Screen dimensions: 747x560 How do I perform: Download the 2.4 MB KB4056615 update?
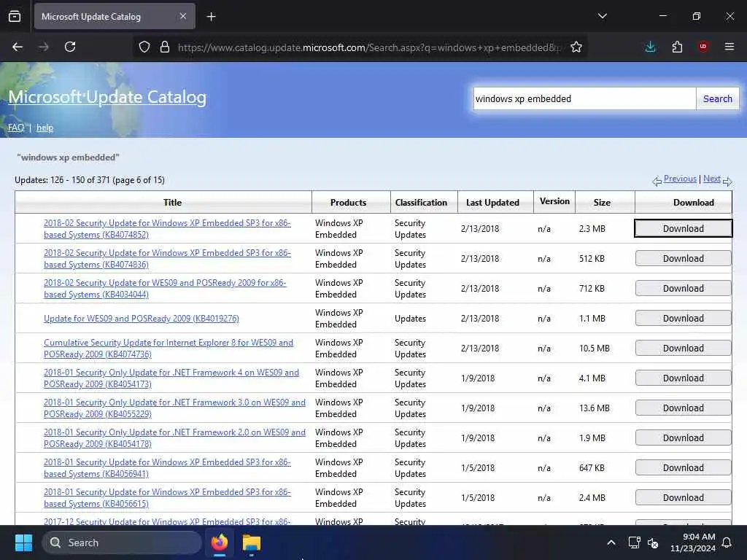point(683,497)
